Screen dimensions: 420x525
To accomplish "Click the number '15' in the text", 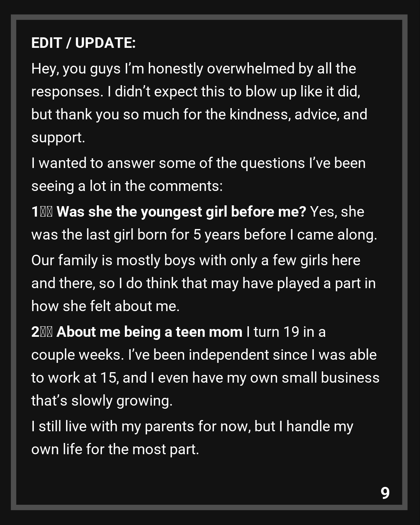I will (109, 378).
